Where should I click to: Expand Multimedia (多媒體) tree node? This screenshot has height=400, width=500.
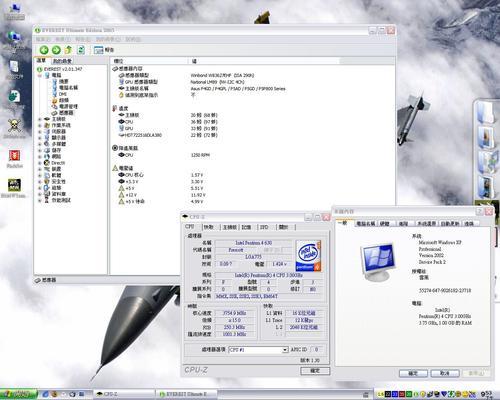click(40, 144)
